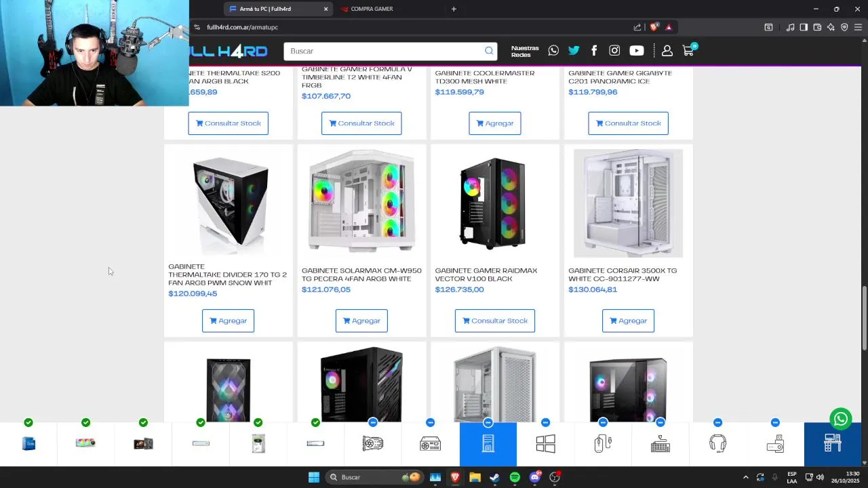Open the media playlist music note icon
The width and height of the screenshot is (868, 488).
790,27
